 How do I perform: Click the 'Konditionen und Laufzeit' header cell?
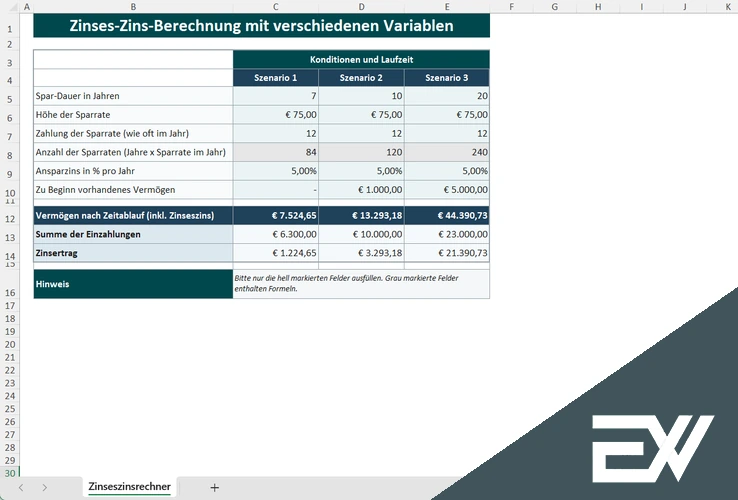click(x=361, y=59)
